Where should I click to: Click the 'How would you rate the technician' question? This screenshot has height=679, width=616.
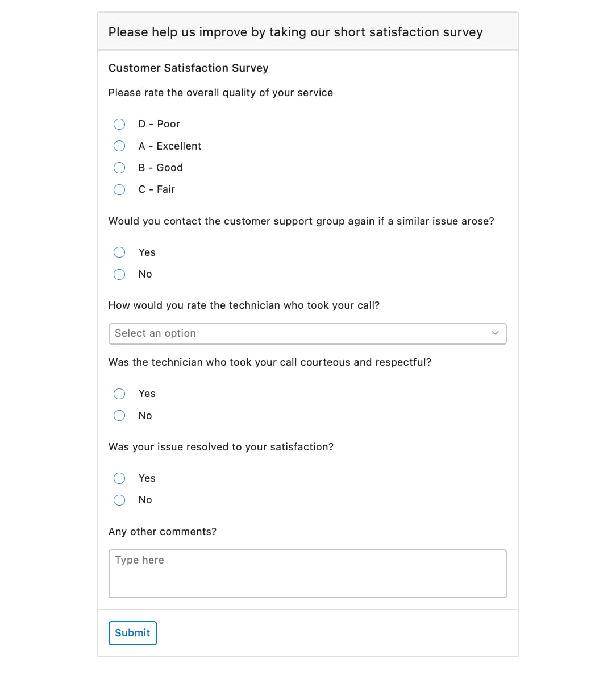[x=244, y=305]
